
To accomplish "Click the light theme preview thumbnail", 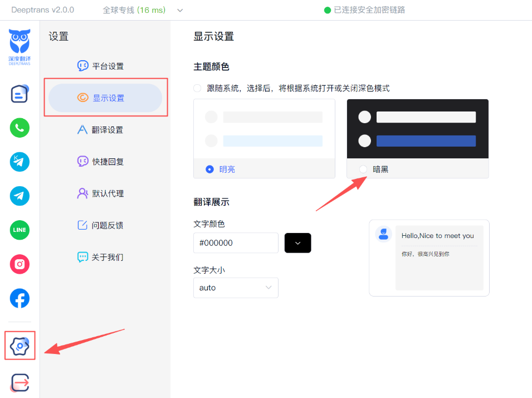I will [264, 129].
